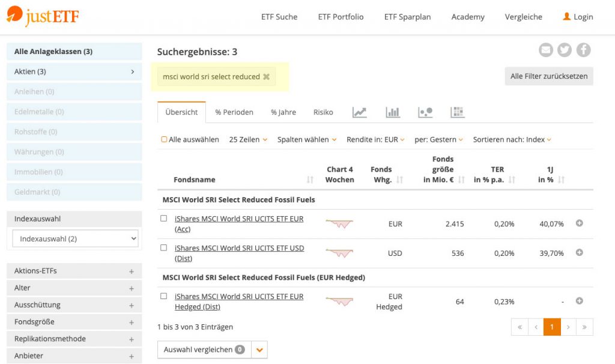Screen dimensions: 615x364
Task: Open ETF Sparplan menu
Action: pos(408,17)
